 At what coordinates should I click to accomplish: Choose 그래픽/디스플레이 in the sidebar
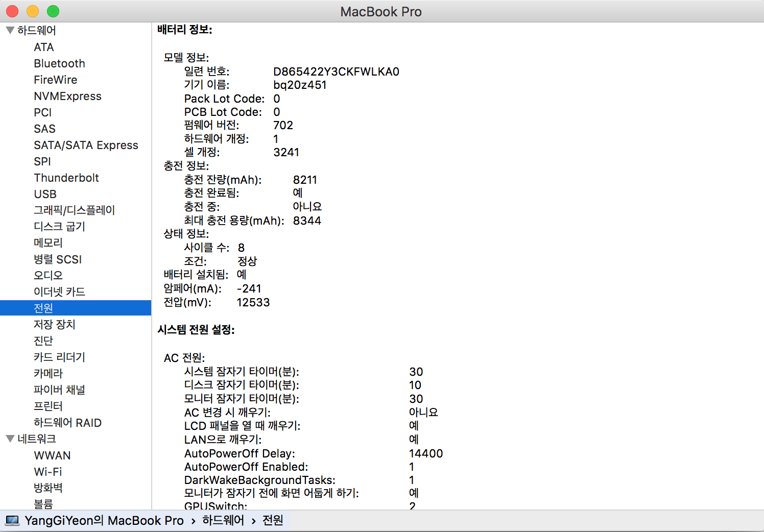[x=74, y=210]
